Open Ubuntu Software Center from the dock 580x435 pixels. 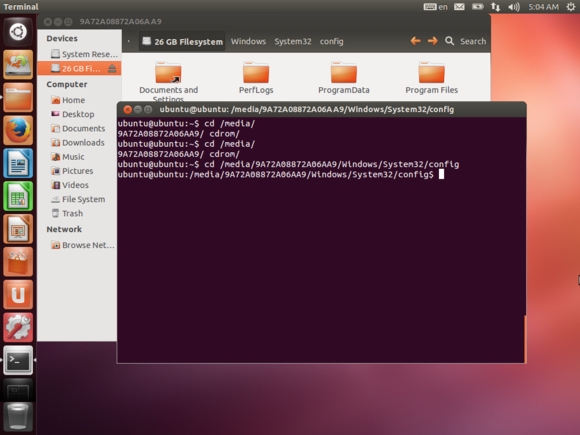click(x=18, y=262)
